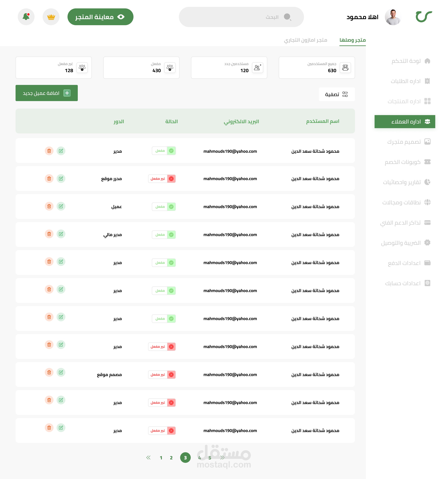Delete the محرر موقع user row
Viewport: 448px width, 479px height.
[x=49, y=179]
